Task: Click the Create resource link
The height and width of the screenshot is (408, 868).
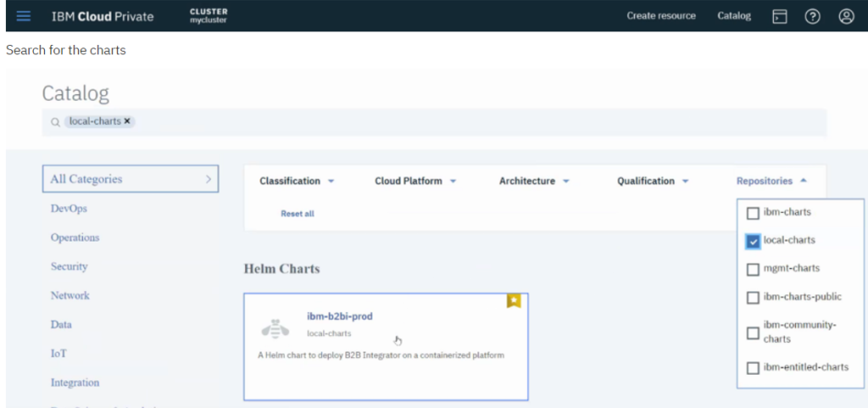Action: 661,16
